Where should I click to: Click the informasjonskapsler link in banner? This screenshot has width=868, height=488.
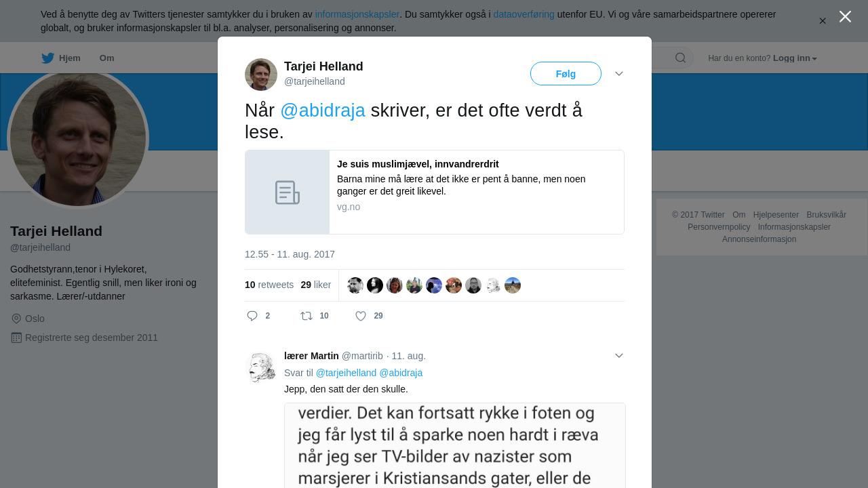pyautogui.click(x=357, y=14)
